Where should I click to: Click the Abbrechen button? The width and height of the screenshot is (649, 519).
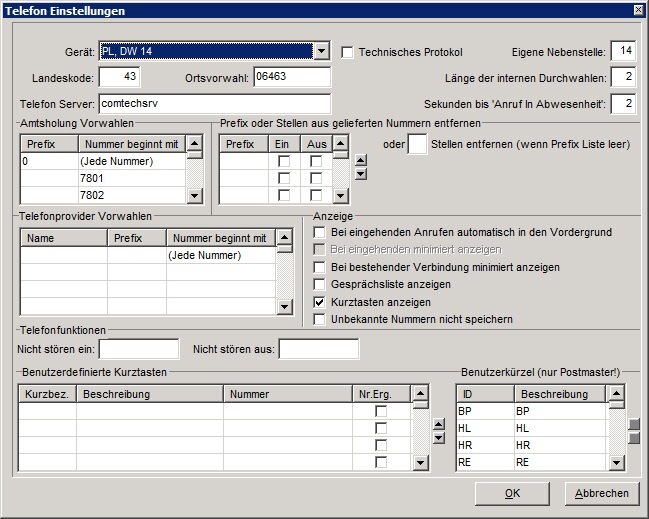point(602,493)
